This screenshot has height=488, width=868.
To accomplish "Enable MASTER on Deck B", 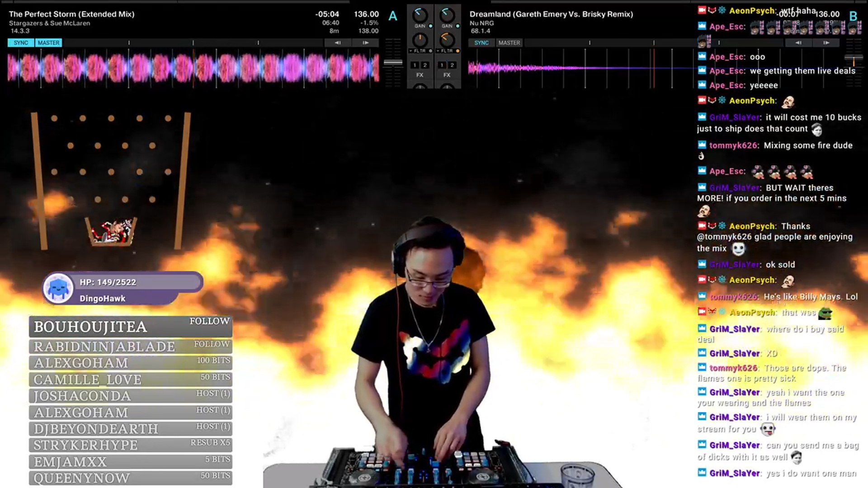I will tap(509, 42).
